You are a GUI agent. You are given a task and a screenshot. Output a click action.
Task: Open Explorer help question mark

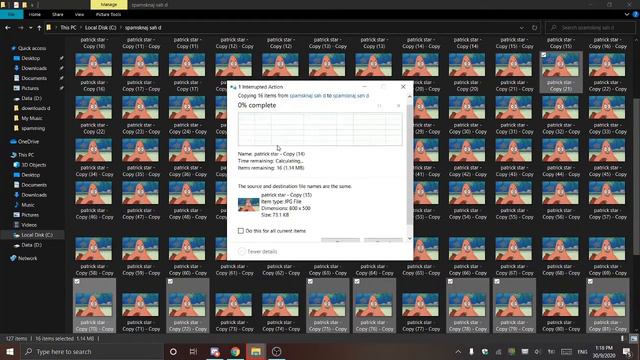click(x=636, y=14)
